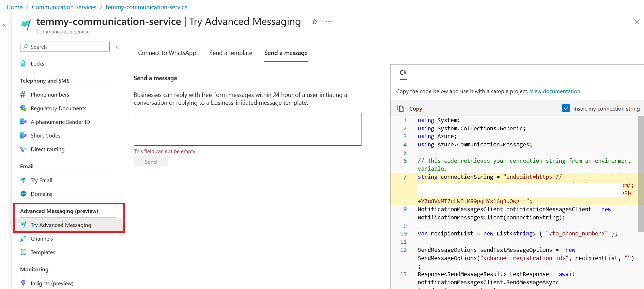Switch to Connect to WhatsApp tab

(167, 53)
